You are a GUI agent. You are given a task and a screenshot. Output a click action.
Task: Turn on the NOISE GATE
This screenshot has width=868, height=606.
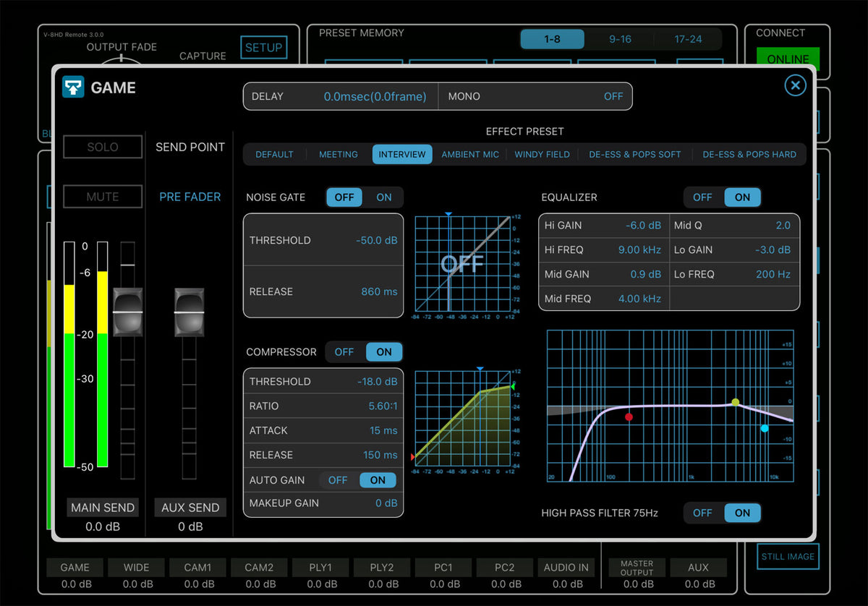[x=384, y=197]
